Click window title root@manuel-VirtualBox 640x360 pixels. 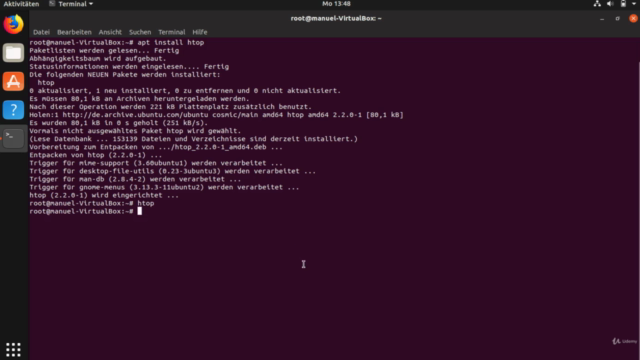336,18
